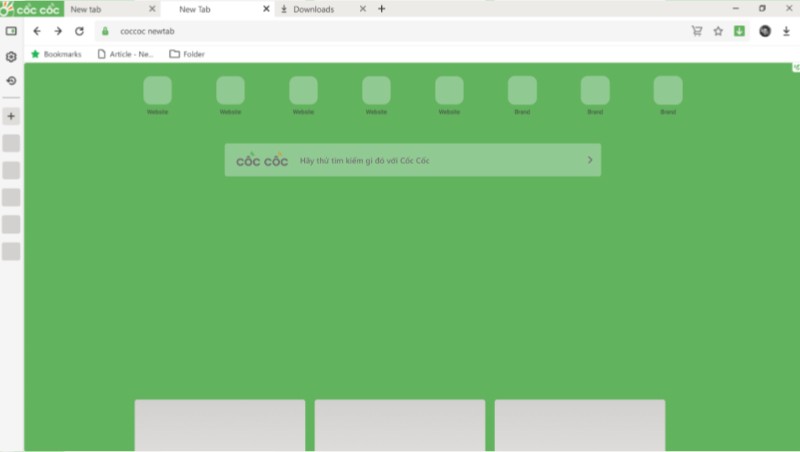Image resolution: width=800 pixels, height=452 pixels.
Task: Toggle the sidebar panel icon
Action: point(11,31)
